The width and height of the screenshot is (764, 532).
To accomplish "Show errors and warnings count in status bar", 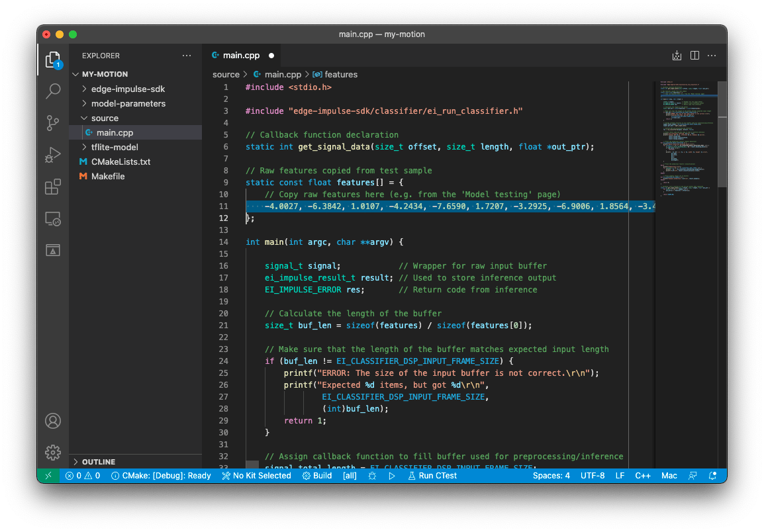I will [x=83, y=476].
